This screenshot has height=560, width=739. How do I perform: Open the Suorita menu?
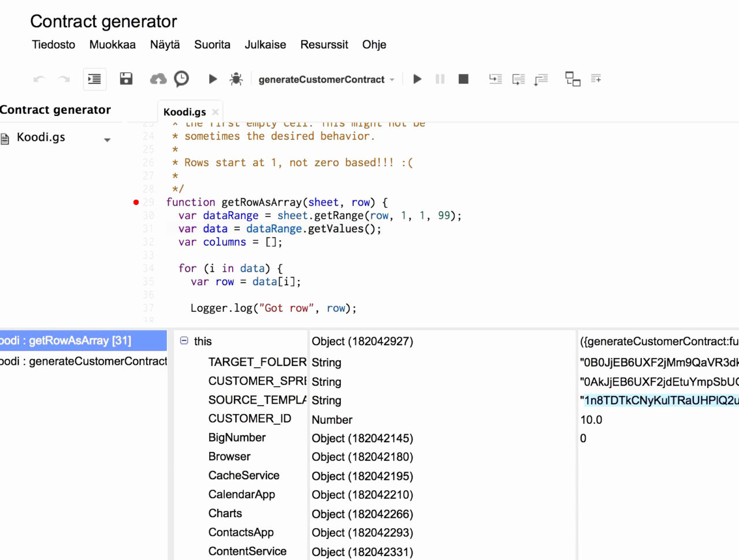(x=212, y=44)
